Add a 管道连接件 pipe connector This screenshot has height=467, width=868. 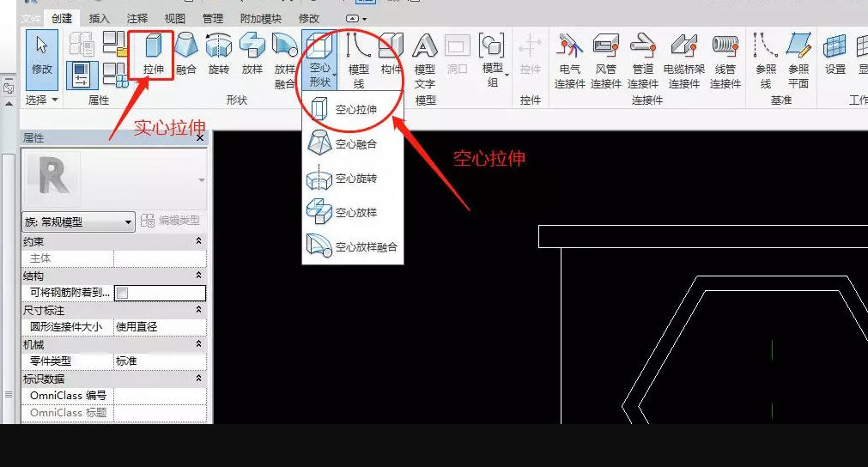pos(643,61)
